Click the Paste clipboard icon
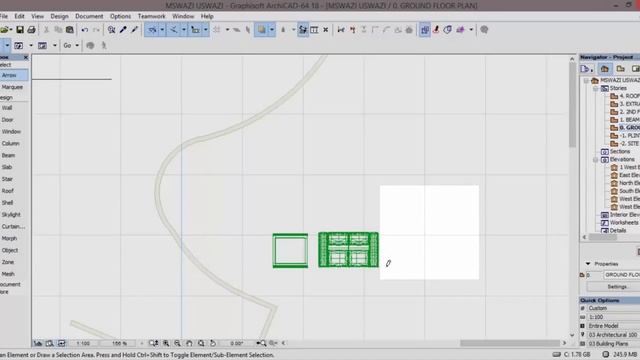Image resolution: width=640 pixels, height=360 pixels. tap(70, 30)
